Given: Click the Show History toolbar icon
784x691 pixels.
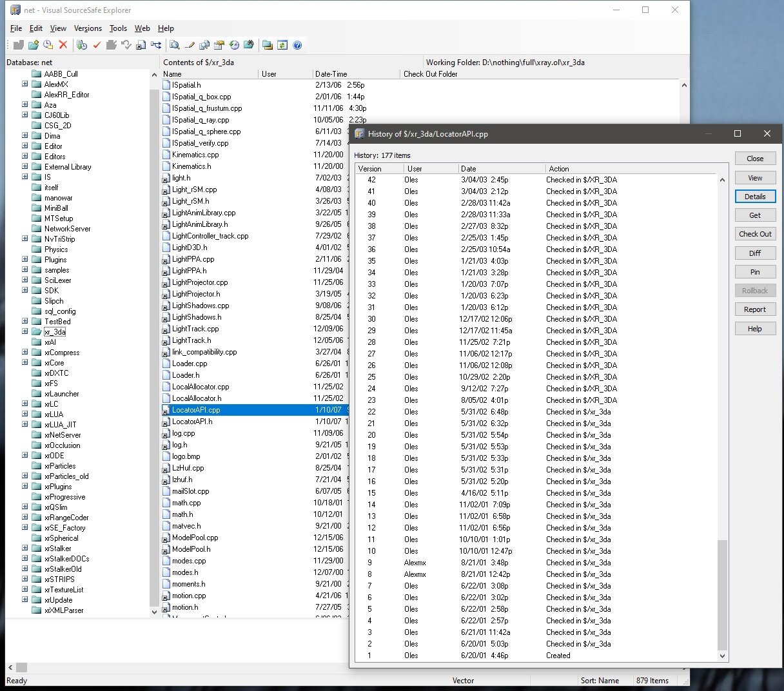Looking at the screenshot, I should coord(234,45).
